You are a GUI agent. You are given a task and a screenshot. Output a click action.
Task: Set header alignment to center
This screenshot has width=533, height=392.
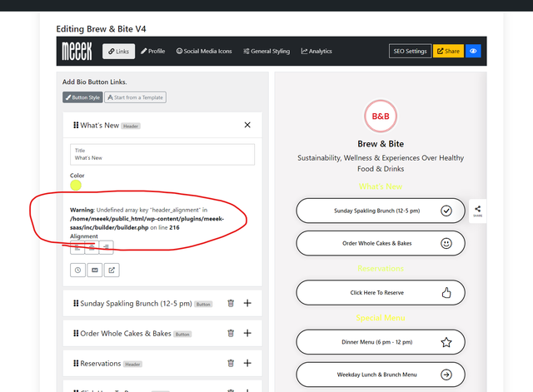coord(92,247)
